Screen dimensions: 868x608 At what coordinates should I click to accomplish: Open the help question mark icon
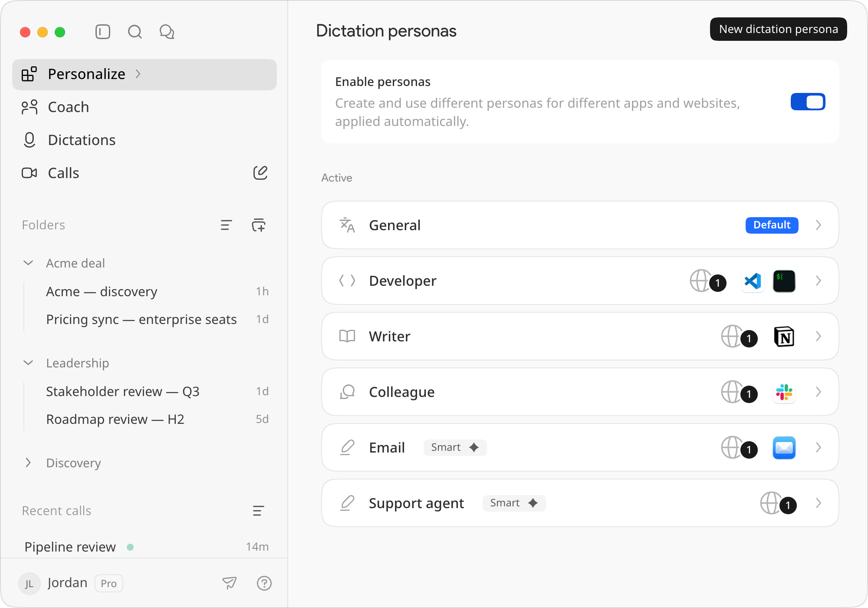point(264,583)
